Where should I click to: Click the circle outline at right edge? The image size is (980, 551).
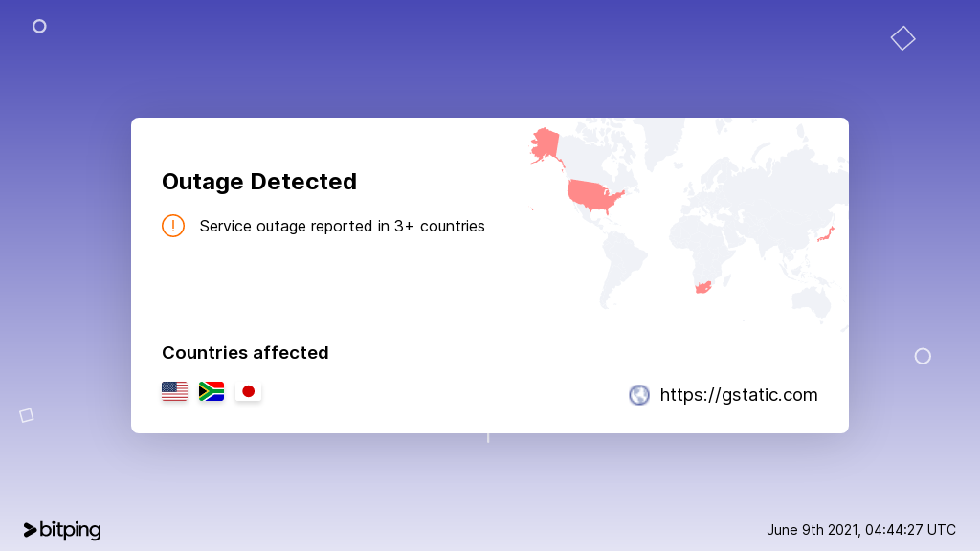click(x=923, y=356)
